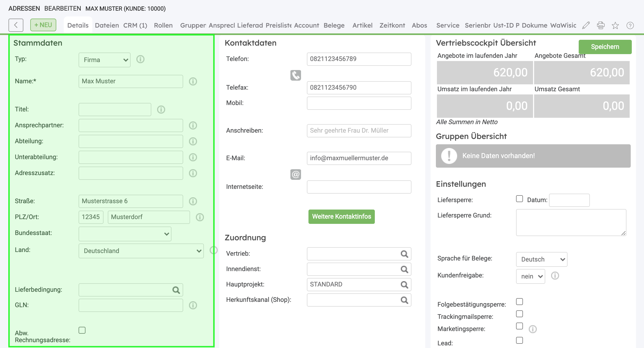Open Sprache für Belege dropdown
Image resolution: width=644 pixels, height=348 pixels.
[x=542, y=259]
